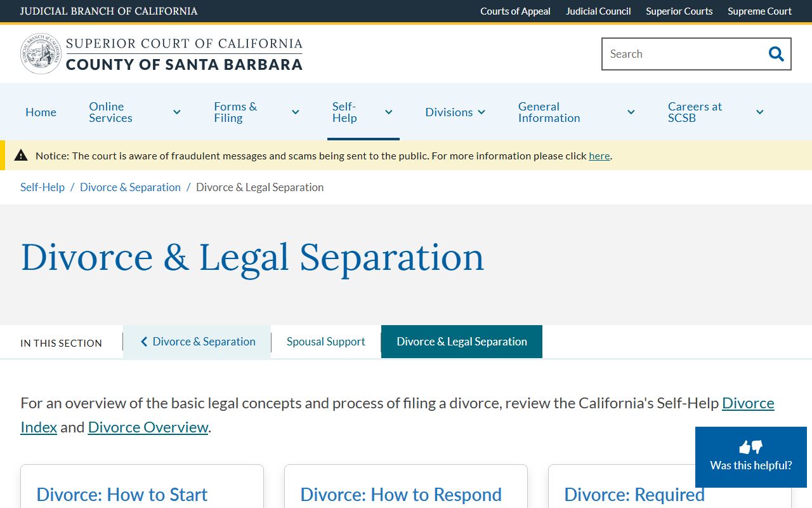Click the Superior Court of California site title
This screenshot has width=812, height=508.
pos(184,54)
